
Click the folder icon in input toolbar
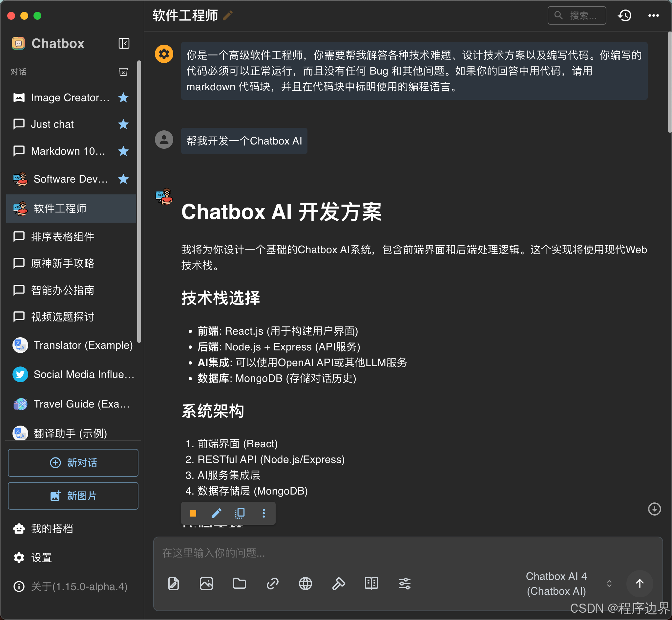239,584
